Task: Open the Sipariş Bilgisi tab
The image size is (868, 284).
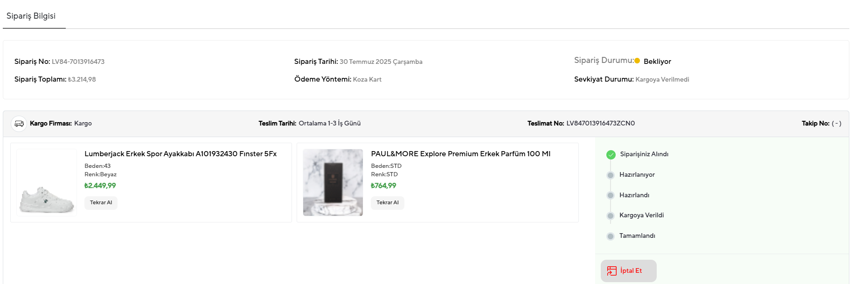Action: coord(31,16)
